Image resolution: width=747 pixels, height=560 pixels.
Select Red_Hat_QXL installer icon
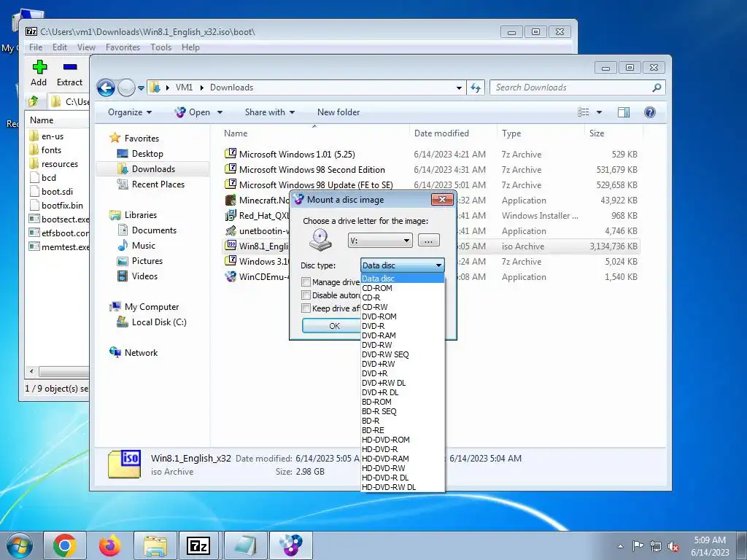[231, 215]
